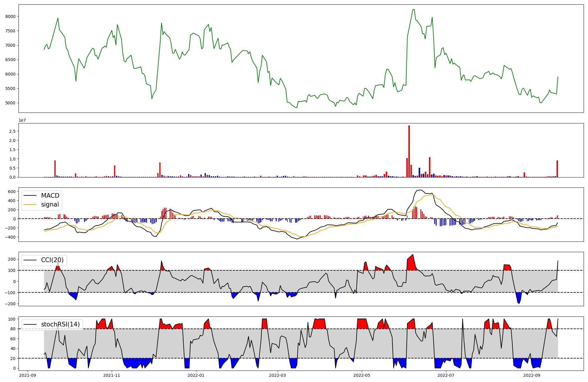
Task: Click the 2022-09 x-axis date label
Action: click(532, 375)
